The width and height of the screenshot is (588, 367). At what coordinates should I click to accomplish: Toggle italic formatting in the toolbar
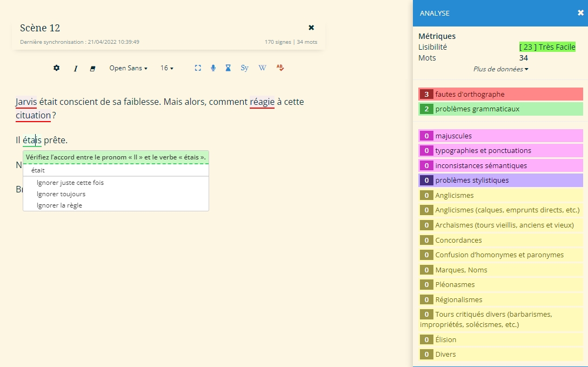point(76,68)
